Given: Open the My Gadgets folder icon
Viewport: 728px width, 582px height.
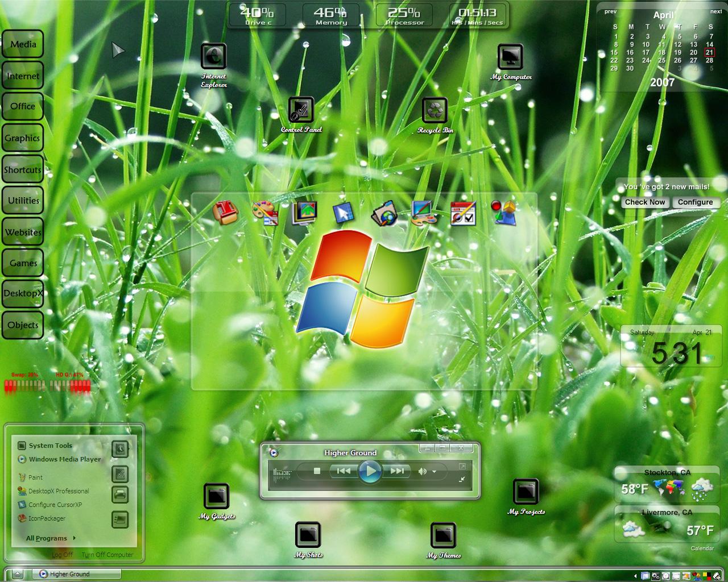Looking at the screenshot, I should [217, 496].
